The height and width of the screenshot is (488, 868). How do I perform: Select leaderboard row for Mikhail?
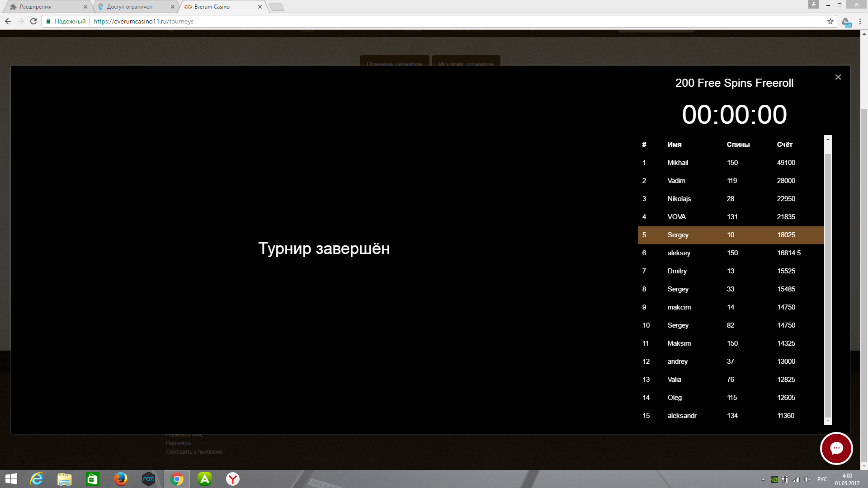[731, 163]
